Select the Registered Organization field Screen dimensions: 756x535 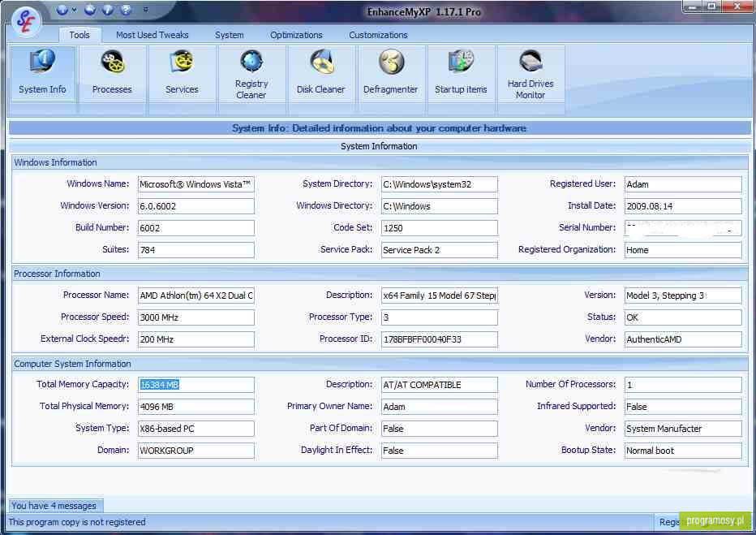[x=683, y=250]
